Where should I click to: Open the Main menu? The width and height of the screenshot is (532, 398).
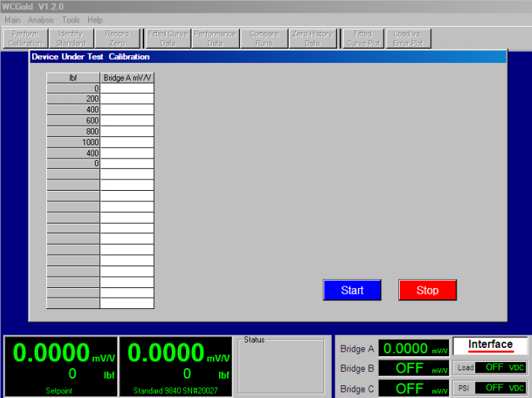13,20
